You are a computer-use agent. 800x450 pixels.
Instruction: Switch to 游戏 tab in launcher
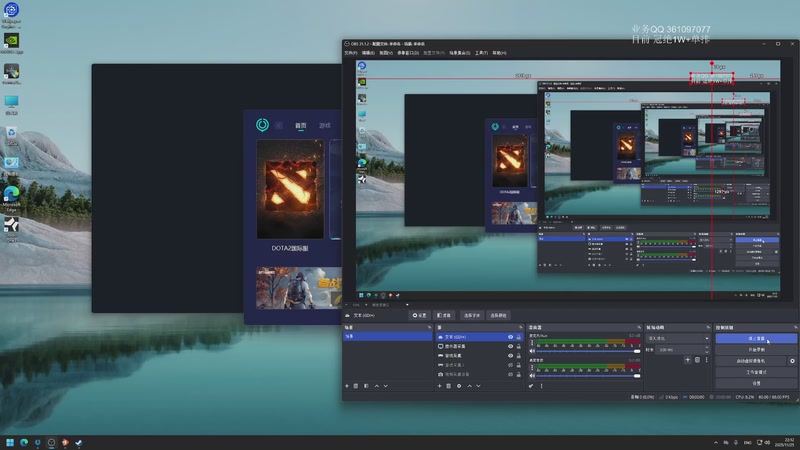[x=324, y=126]
